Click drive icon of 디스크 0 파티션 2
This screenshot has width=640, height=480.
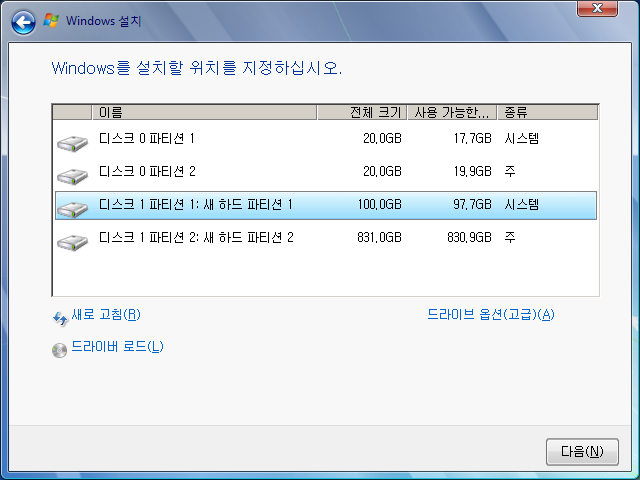coord(73,176)
